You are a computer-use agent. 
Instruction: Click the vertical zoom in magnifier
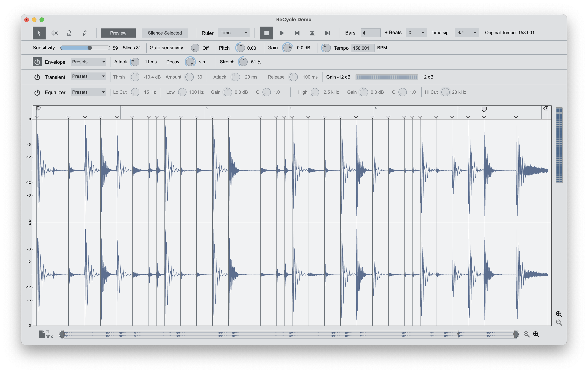coord(559,314)
